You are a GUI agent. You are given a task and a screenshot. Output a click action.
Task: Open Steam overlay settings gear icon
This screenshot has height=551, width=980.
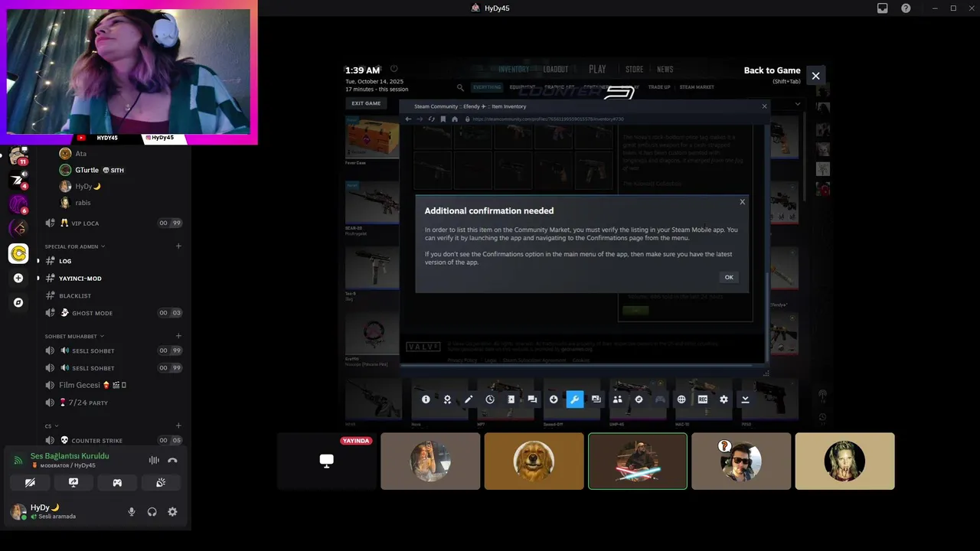(724, 399)
